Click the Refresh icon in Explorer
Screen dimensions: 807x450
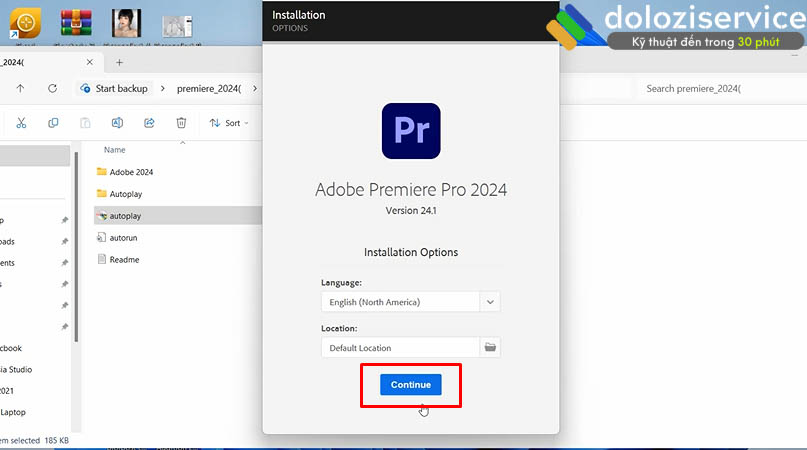tap(53, 88)
